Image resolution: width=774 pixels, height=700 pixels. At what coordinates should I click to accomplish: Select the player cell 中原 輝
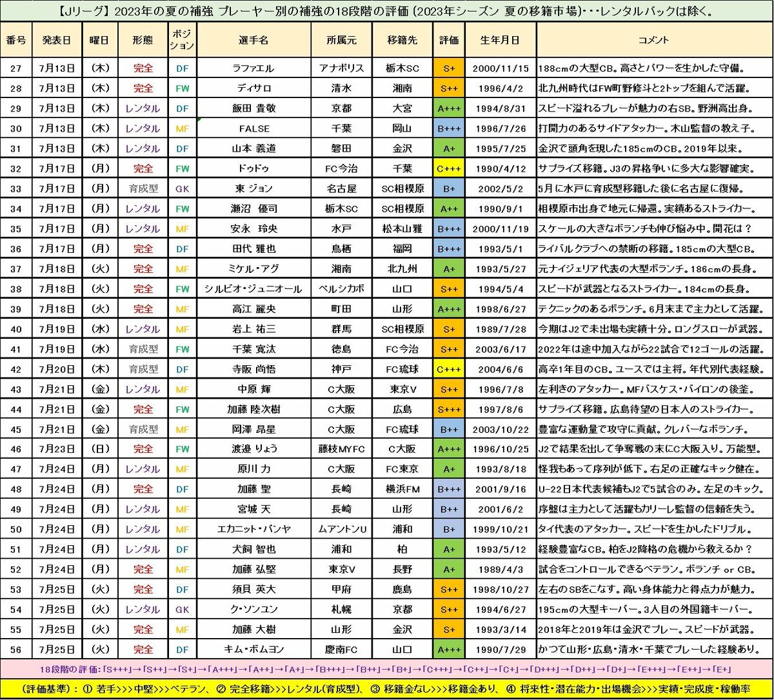(253, 388)
